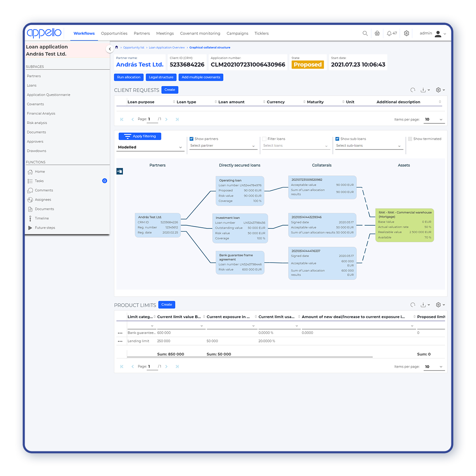Click the Run allocation button

coord(129,77)
